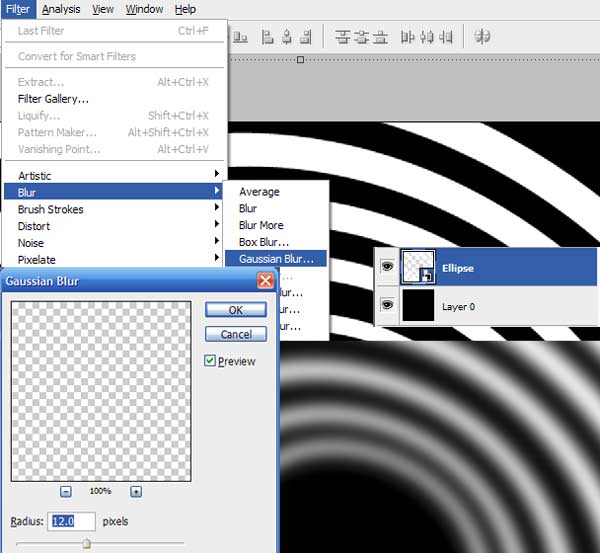Choose Average in the Blur submenu
This screenshot has height=553, width=600.
(276, 192)
